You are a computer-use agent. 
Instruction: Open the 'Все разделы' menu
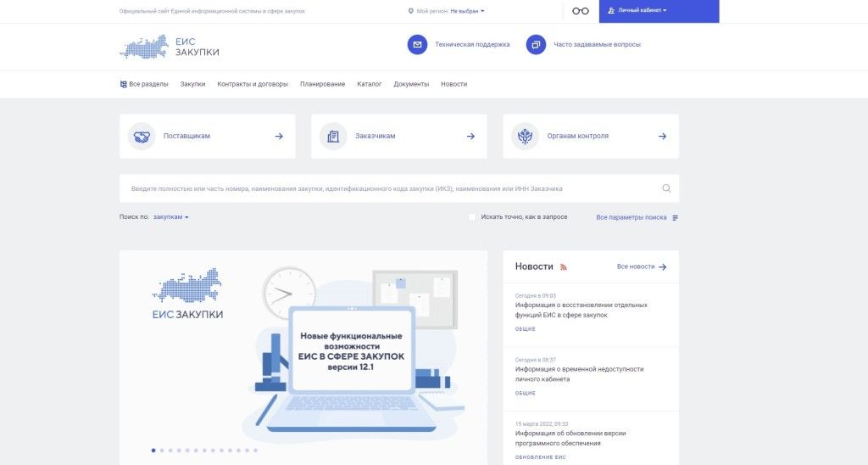(144, 84)
